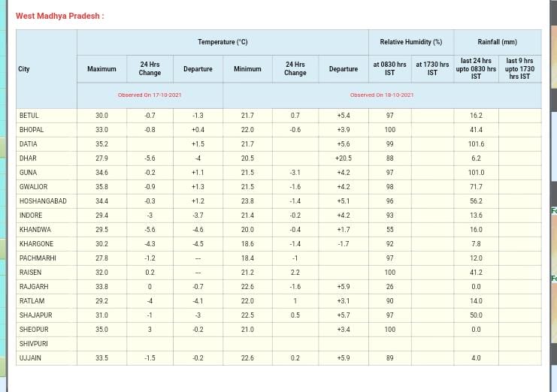557x392 pixels.
Task: Select the empty SHIVPURI row label
Action: (x=34, y=344)
